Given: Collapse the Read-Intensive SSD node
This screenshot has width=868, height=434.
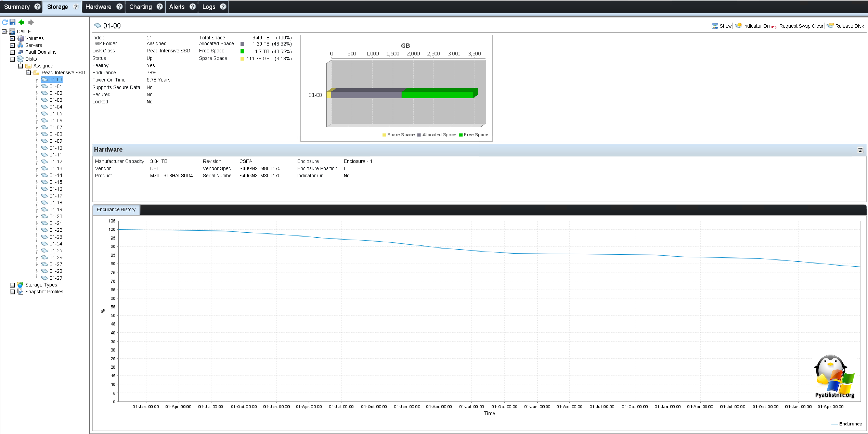Looking at the screenshot, I should 29,73.
